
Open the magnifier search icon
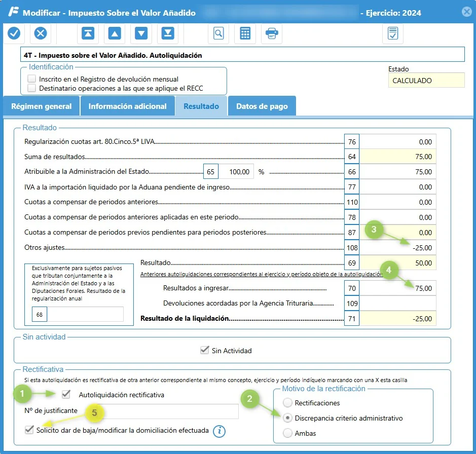tap(218, 33)
